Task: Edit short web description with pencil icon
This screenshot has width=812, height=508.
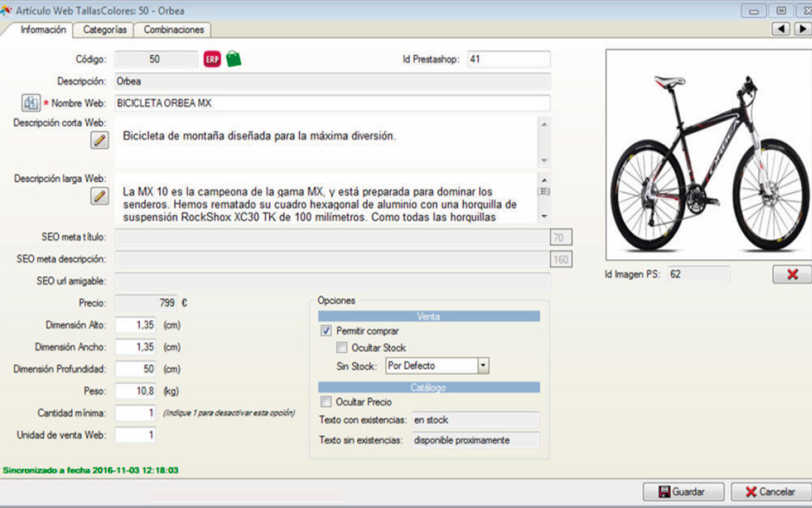Action: tap(100, 140)
